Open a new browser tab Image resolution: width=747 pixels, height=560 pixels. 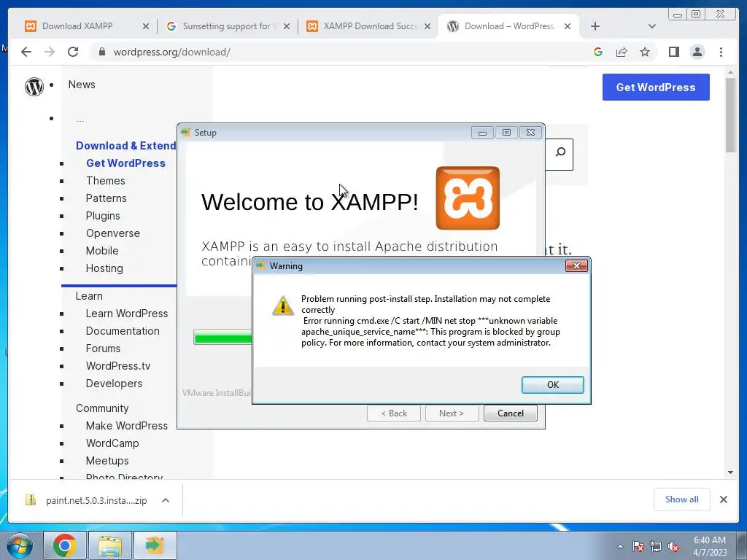tap(595, 26)
